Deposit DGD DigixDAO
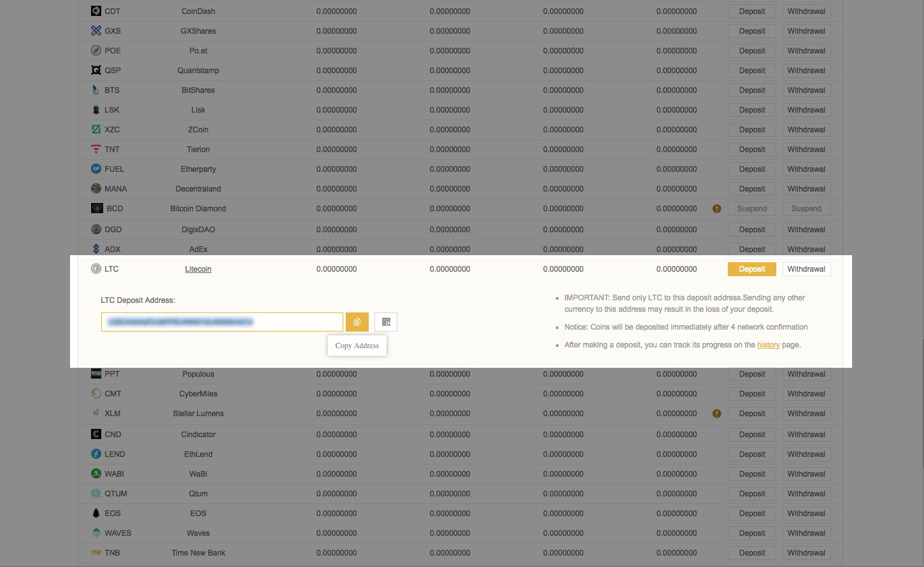924x567 pixels. (752, 230)
